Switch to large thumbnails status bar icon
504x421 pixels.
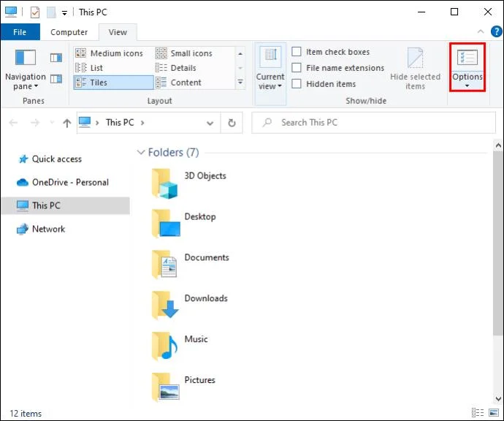pyautogui.click(x=493, y=413)
